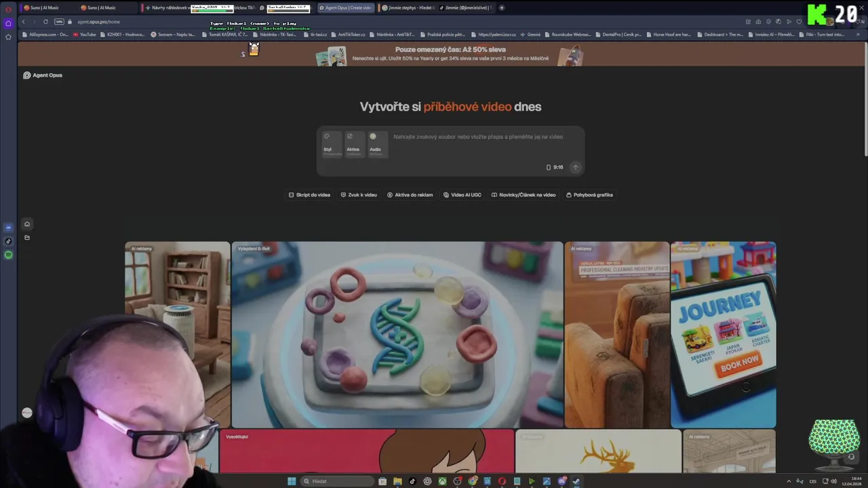Show hidden system tray icons
Image resolution: width=868 pixels, height=488 pixels.
789,481
